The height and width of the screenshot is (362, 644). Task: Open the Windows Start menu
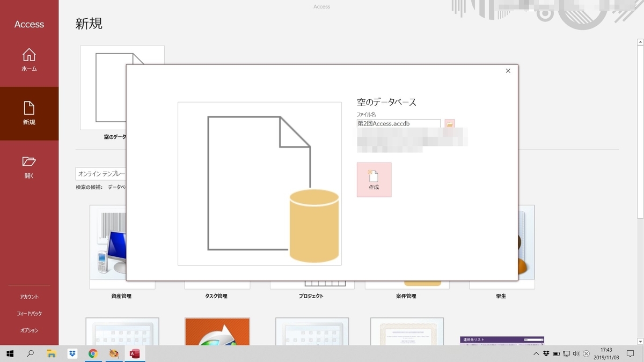(10, 353)
